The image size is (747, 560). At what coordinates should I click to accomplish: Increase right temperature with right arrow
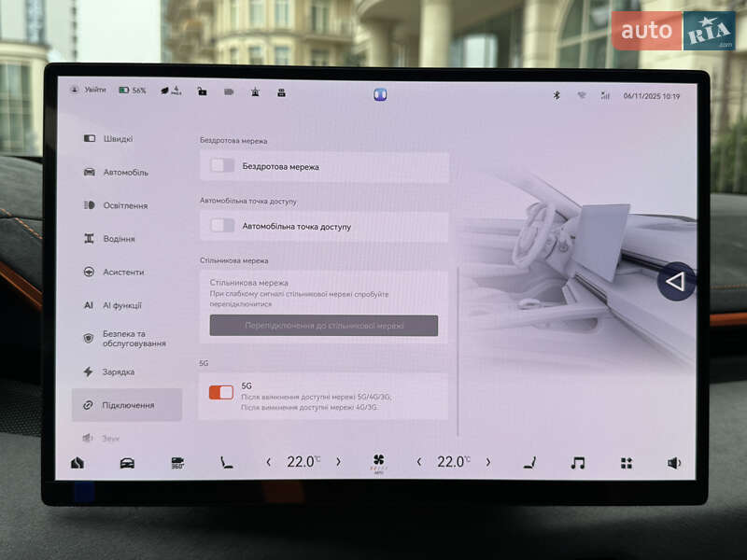coord(487,462)
